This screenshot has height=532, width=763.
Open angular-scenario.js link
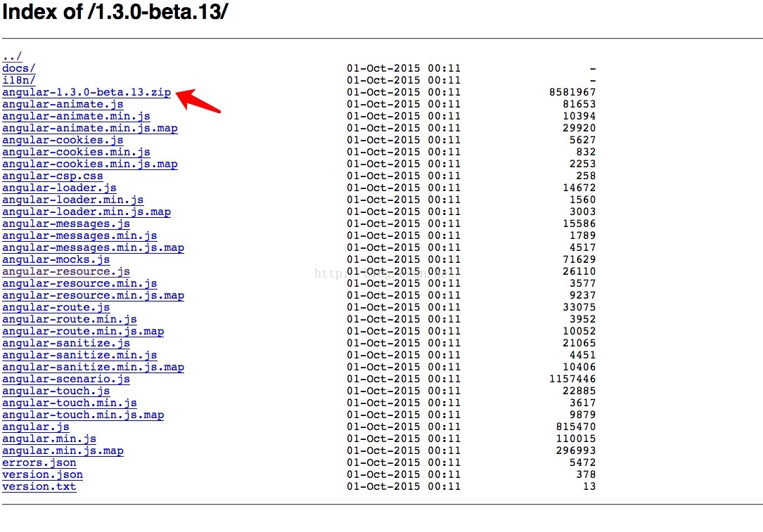coord(66,379)
